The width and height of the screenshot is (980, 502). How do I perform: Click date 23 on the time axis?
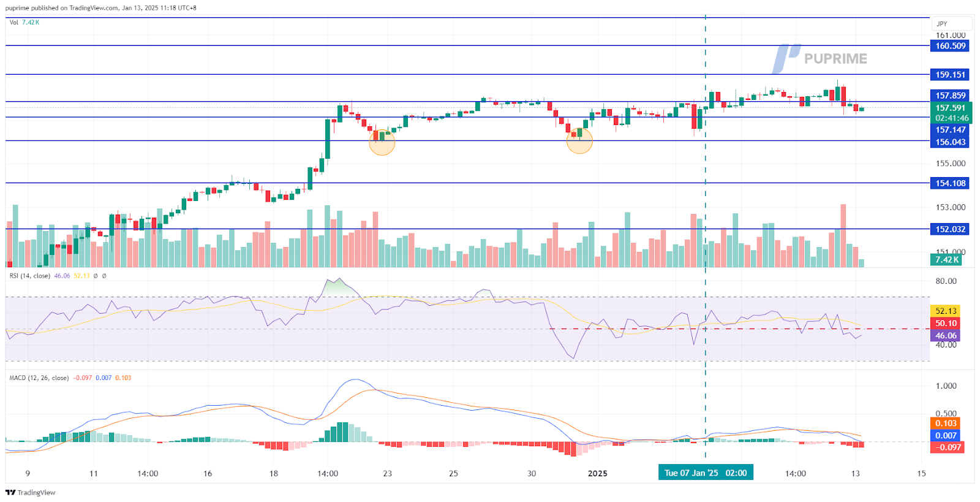coord(387,473)
